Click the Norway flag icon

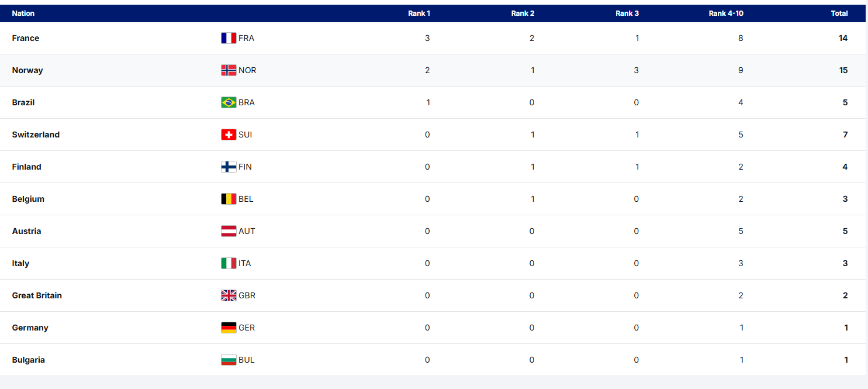click(229, 70)
